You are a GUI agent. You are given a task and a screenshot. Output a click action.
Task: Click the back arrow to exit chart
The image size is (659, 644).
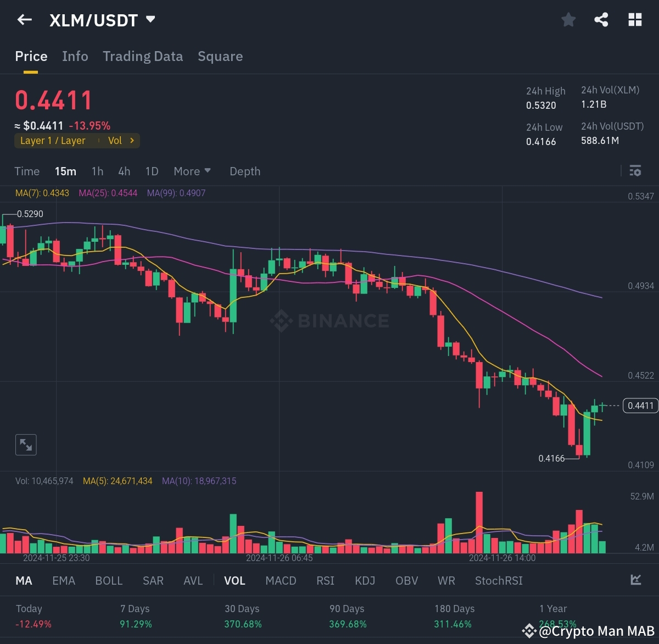pos(24,19)
